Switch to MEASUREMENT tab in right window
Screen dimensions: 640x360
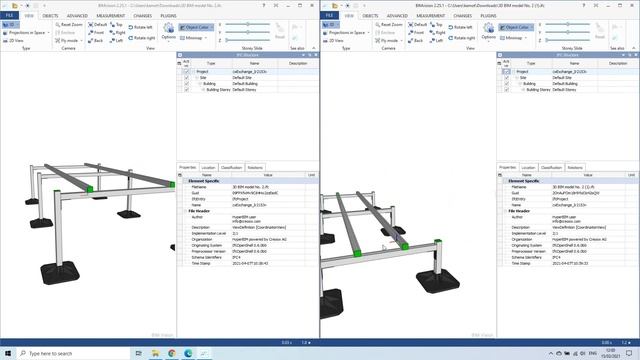coord(431,16)
